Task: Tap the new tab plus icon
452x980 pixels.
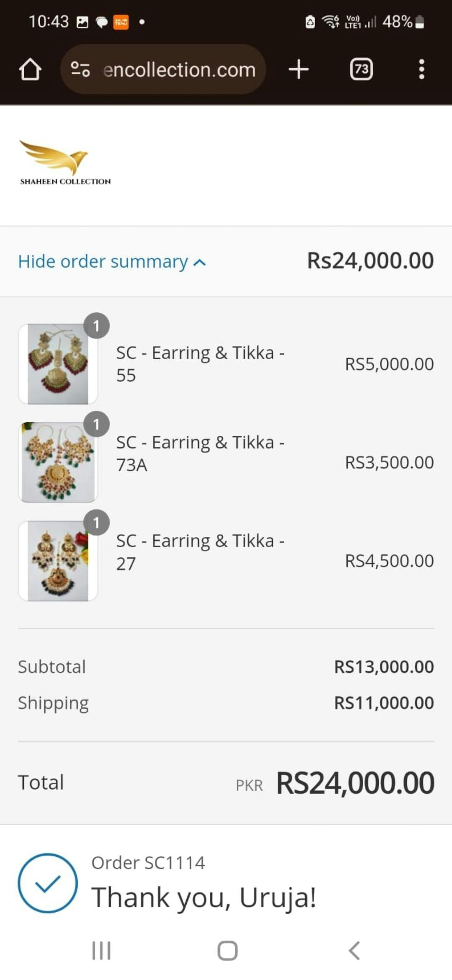Action: coord(298,69)
